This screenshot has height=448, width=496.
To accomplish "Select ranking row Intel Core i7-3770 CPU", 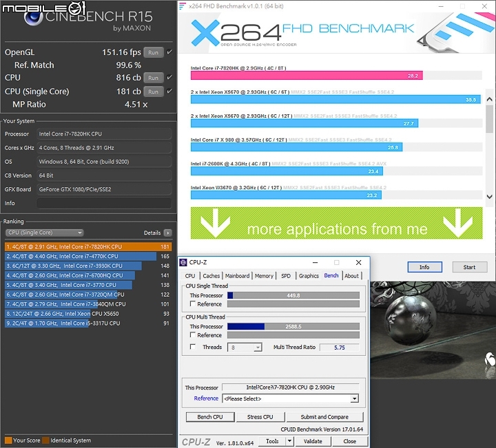I will pyautogui.click(x=88, y=285).
